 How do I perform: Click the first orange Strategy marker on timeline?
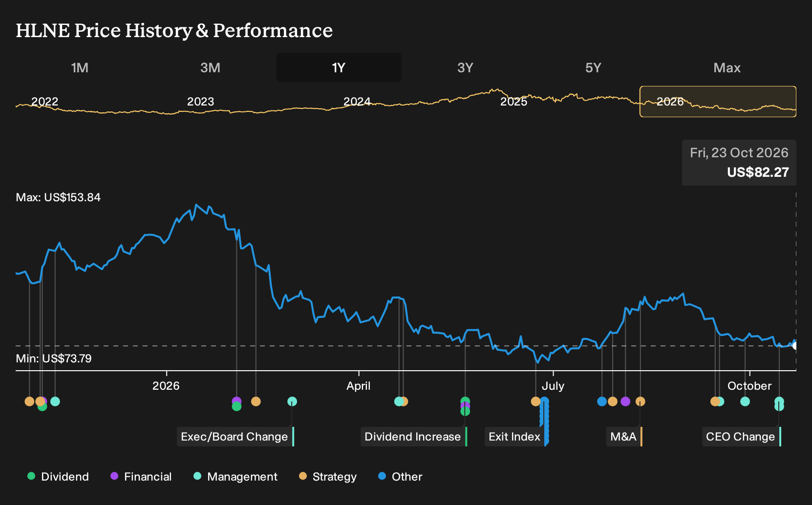pyautogui.click(x=29, y=401)
